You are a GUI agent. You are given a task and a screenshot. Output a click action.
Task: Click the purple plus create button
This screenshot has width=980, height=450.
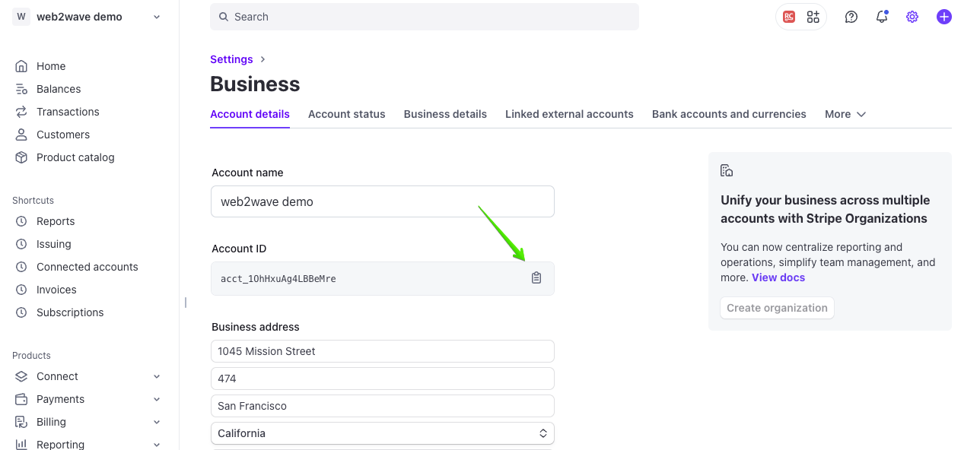coord(944,17)
